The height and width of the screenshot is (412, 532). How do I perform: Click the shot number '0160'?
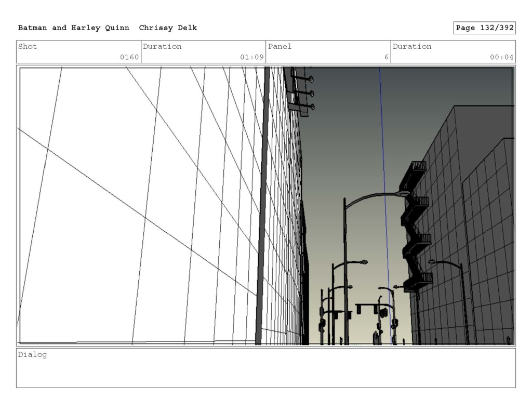129,57
